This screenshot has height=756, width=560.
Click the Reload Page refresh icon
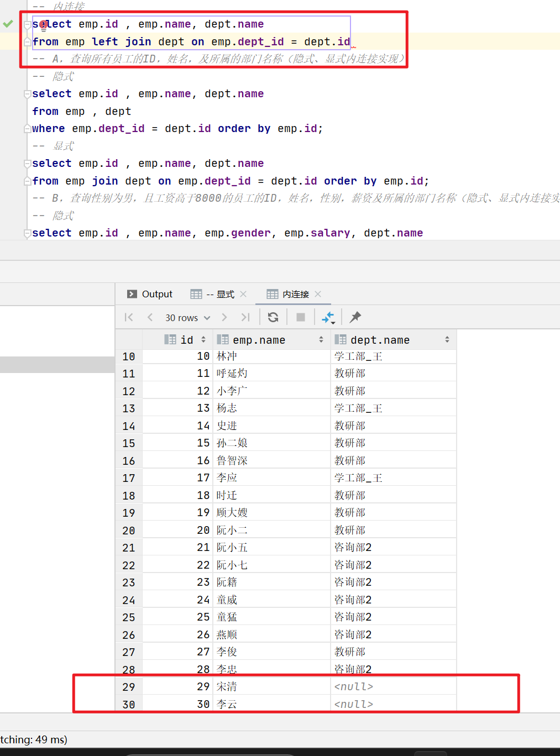pos(273,317)
